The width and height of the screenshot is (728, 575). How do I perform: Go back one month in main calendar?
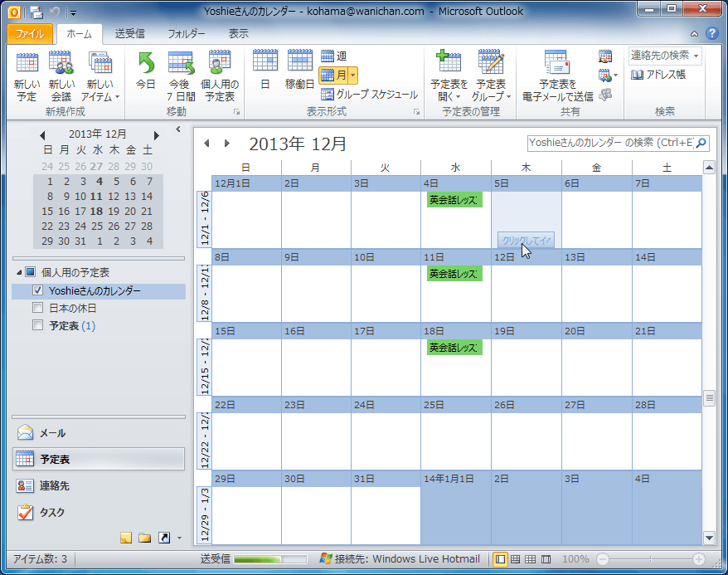206,143
